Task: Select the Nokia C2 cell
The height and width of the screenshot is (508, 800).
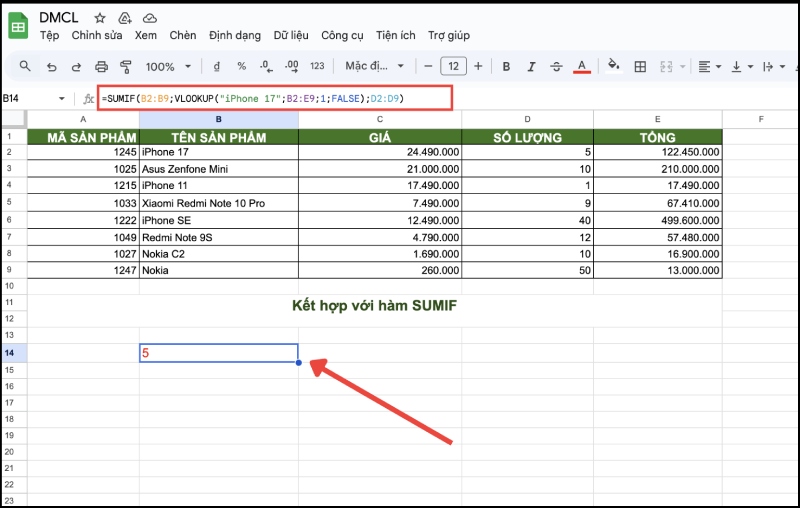Action: point(219,254)
